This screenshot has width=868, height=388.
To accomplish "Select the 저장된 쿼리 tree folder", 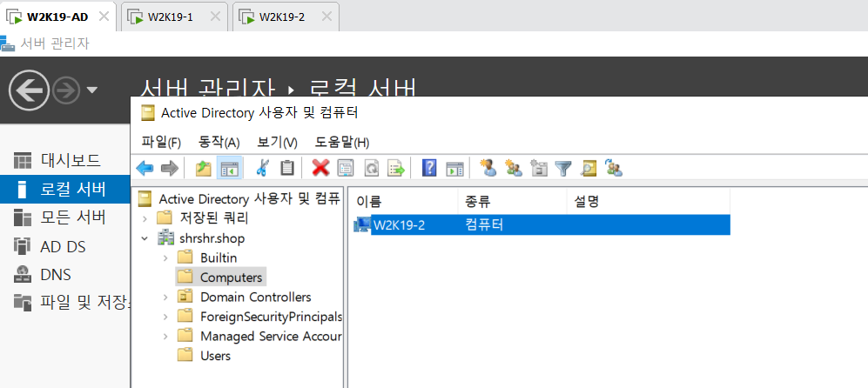I will 212,218.
